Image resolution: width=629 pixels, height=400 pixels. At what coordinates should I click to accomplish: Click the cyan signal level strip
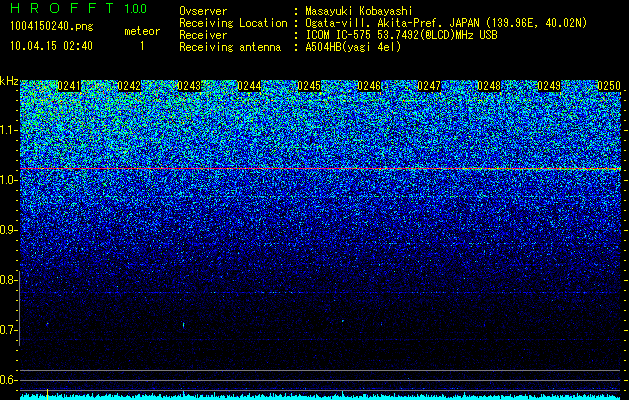[320, 397]
